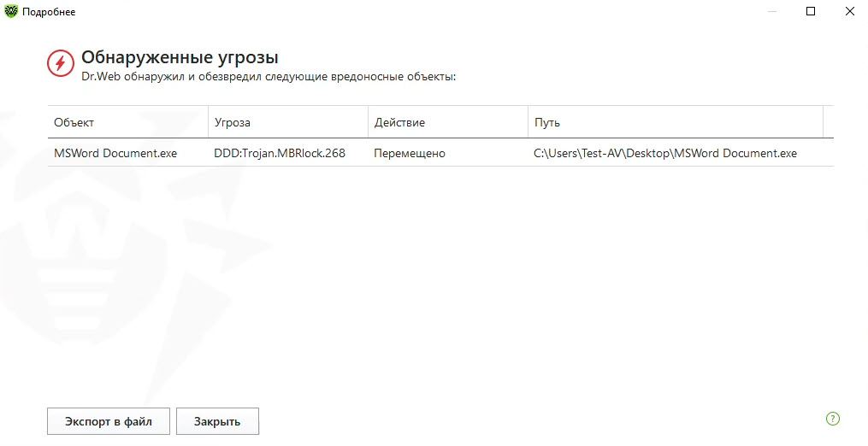The image size is (868, 446).
Task: Sort by the Объект column header
Action: [x=128, y=122]
